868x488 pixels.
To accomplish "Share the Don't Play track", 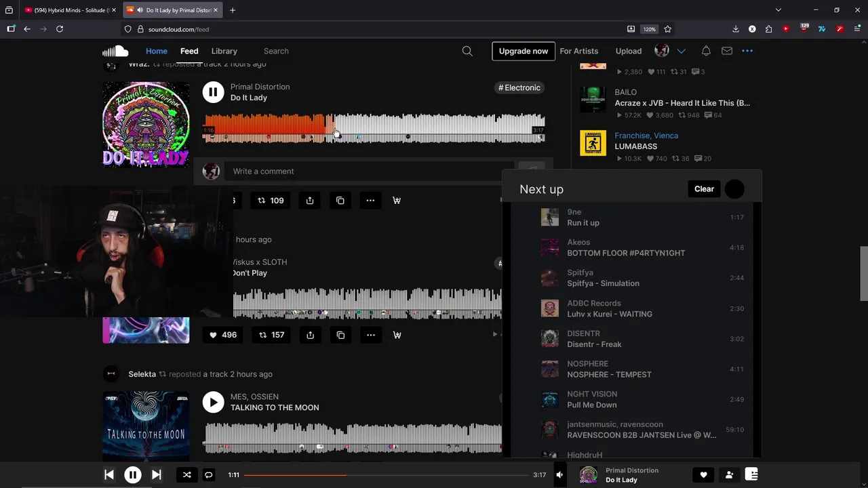I will (x=310, y=335).
